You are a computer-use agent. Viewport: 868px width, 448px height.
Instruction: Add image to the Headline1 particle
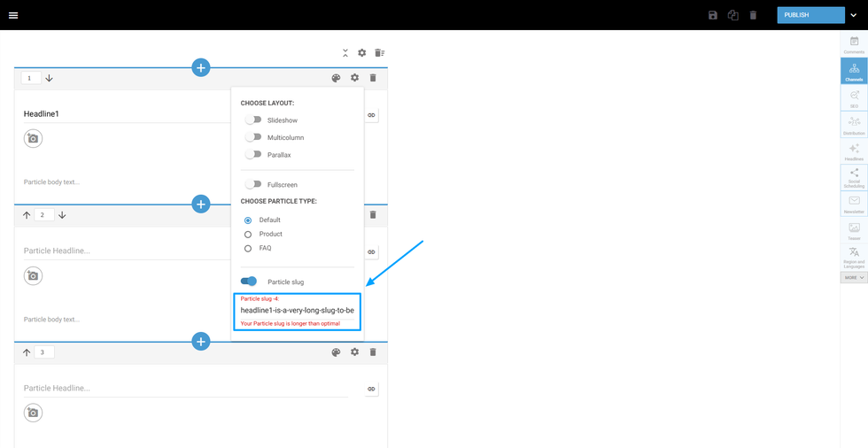pyautogui.click(x=33, y=138)
